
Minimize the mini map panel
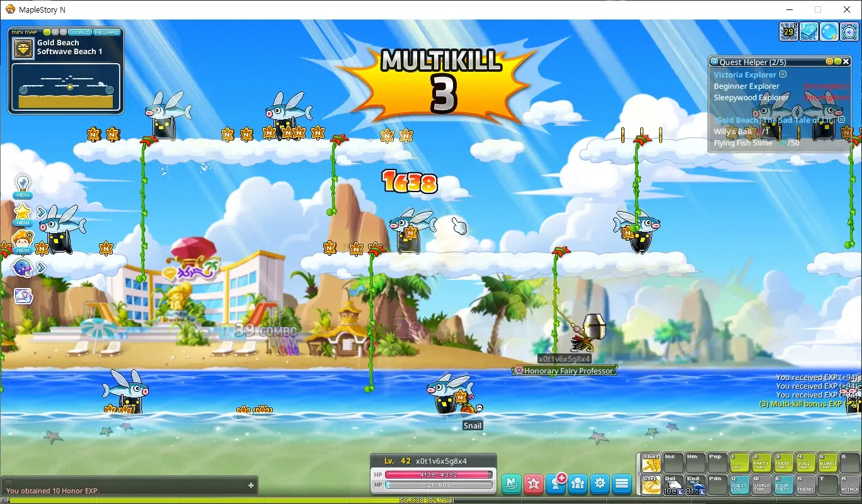(x=47, y=32)
